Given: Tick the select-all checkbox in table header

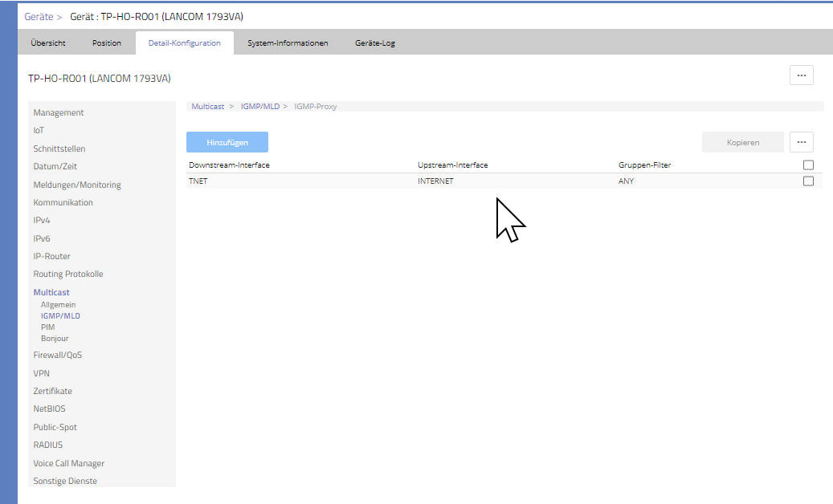Looking at the screenshot, I should 808,165.
